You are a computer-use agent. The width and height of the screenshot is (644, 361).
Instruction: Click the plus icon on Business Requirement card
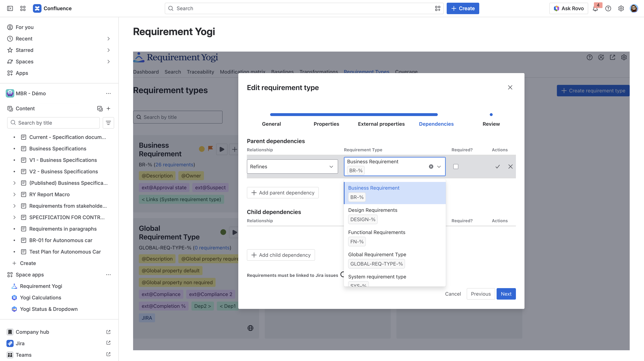coord(234,149)
